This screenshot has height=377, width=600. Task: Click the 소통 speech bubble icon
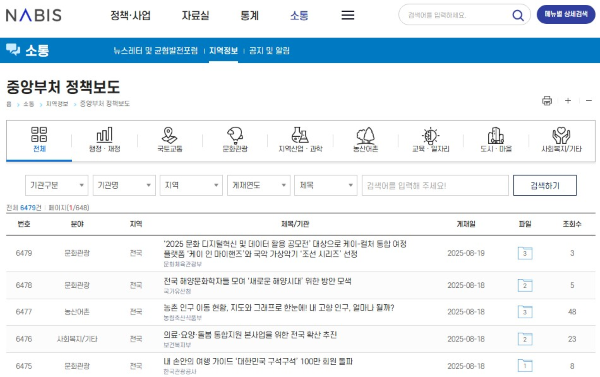[x=13, y=50]
